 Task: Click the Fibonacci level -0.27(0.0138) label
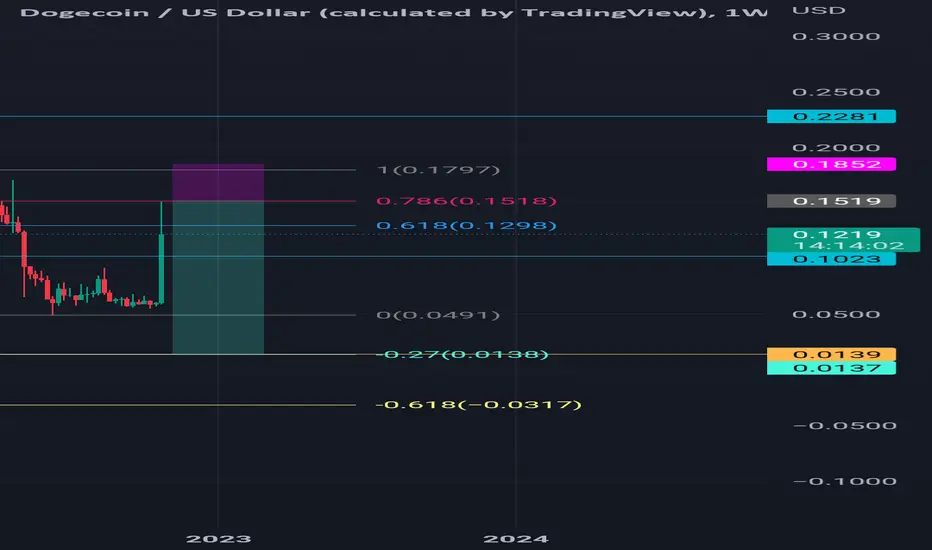point(462,354)
